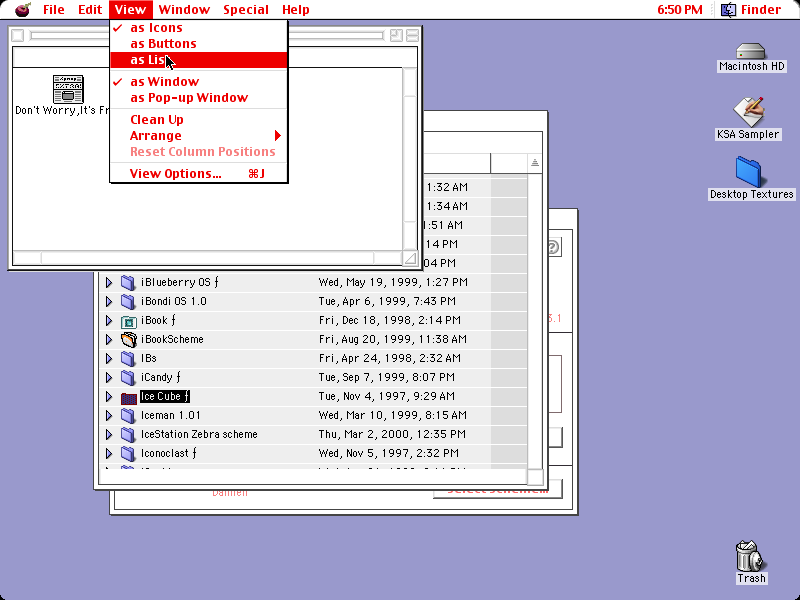Click the iBondi OS 1.0 folder icon
This screenshot has width=800, height=600.
pos(128,302)
